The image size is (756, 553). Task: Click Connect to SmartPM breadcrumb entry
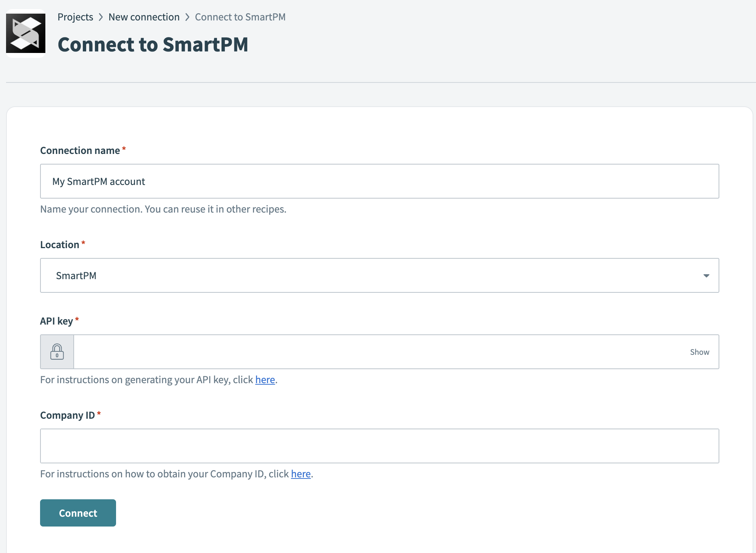point(240,17)
